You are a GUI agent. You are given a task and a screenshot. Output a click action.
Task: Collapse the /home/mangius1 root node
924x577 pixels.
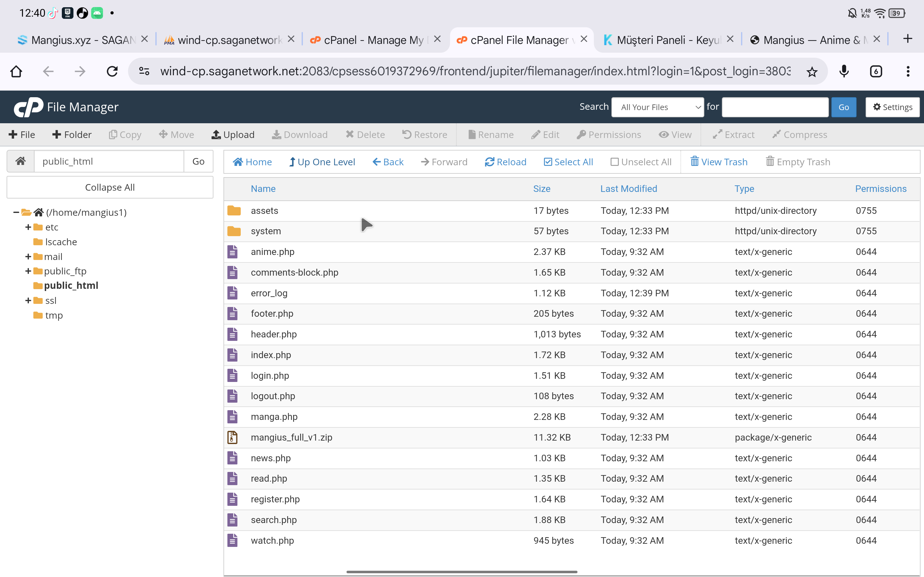(x=16, y=212)
